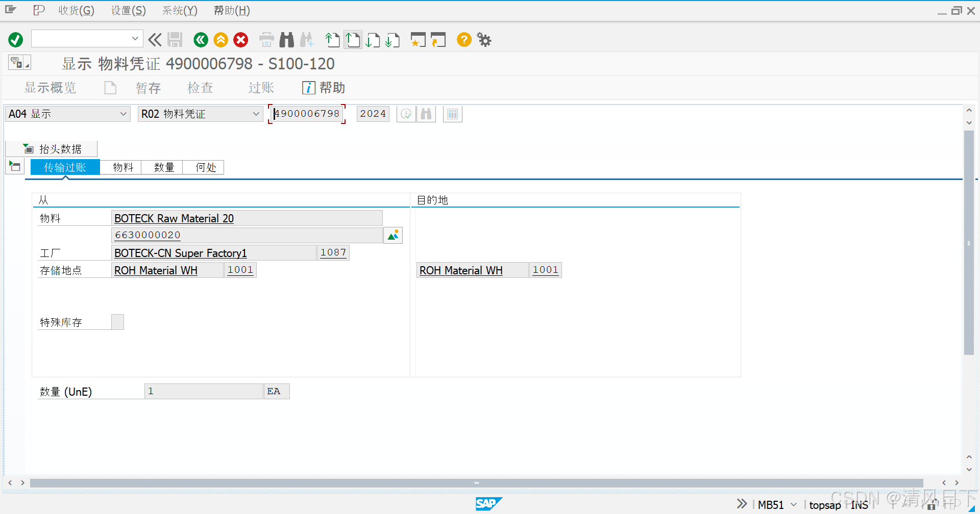Click the Find binoculars icon in toolbar
This screenshot has height=514, width=980.
pos(287,40)
